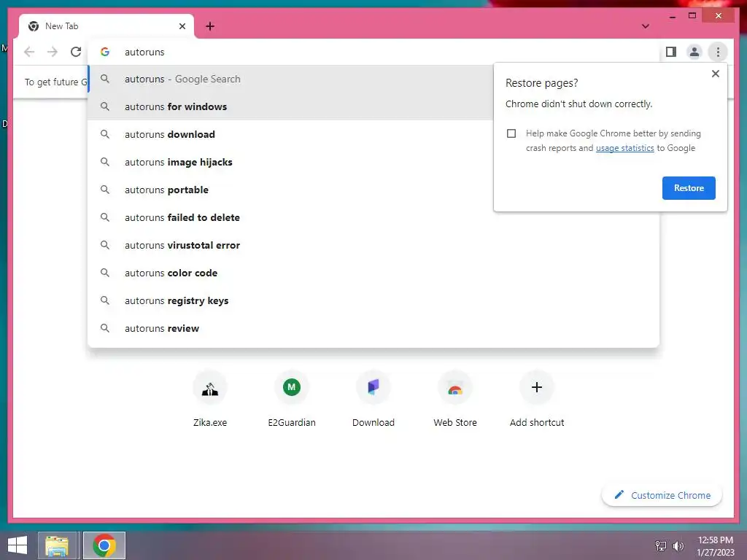Select the New Tab tab

click(x=107, y=26)
